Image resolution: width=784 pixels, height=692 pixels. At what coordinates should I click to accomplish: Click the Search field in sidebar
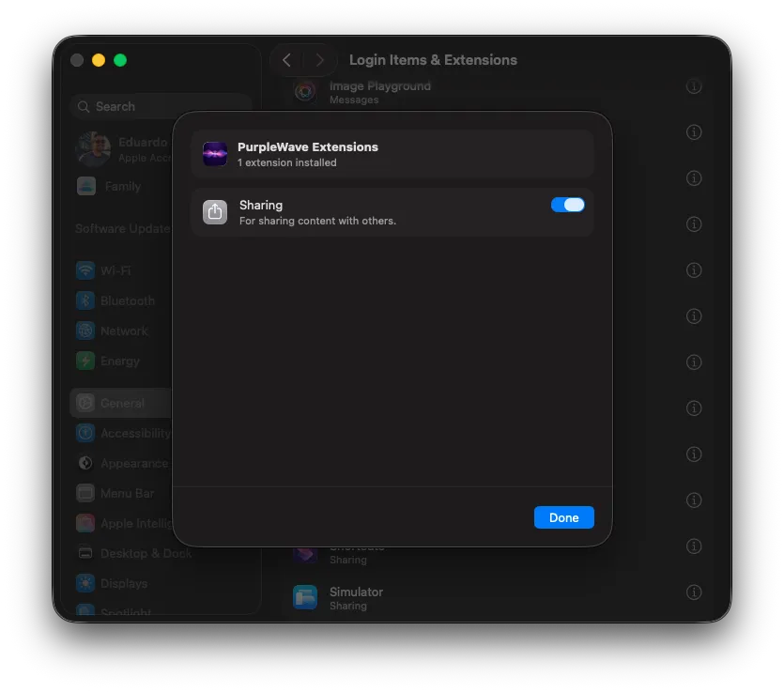tap(161, 106)
